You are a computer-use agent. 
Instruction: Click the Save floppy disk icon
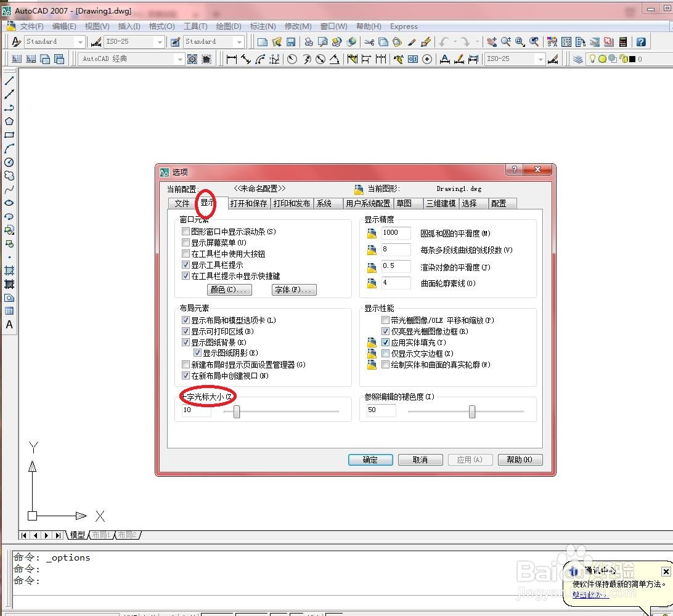click(291, 42)
